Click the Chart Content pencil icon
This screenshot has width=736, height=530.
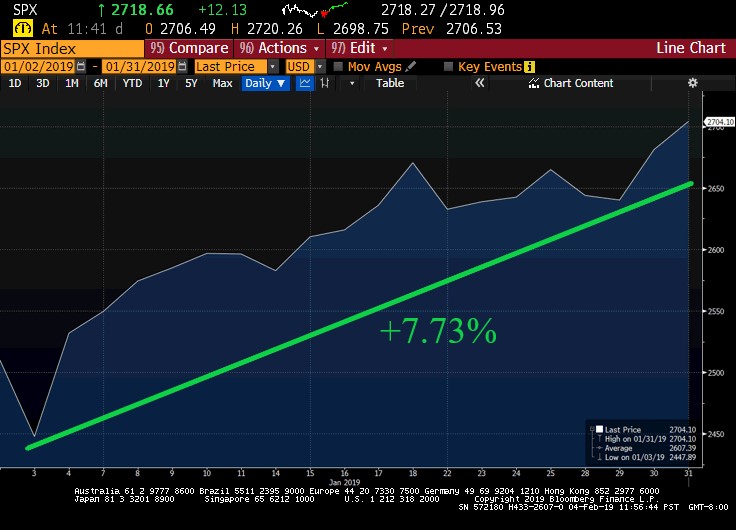point(535,83)
